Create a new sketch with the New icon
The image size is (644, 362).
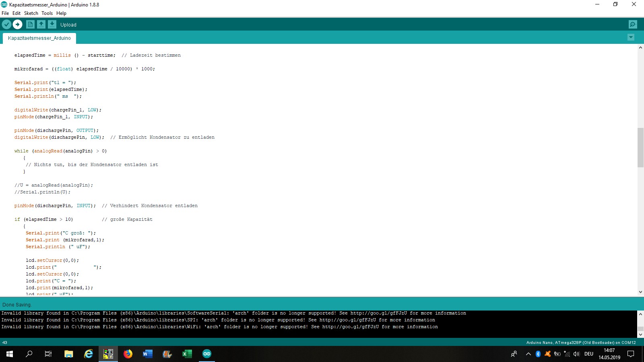click(30, 25)
